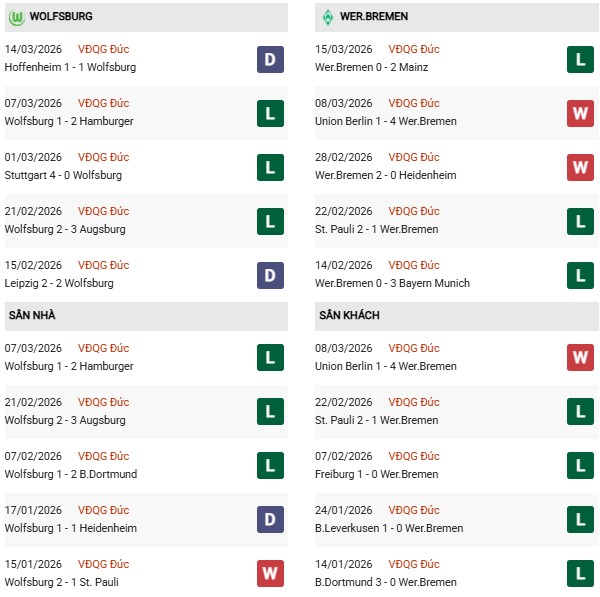
Task: Open VĐQG Đức link on 14/03/2026 match
Action: [105, 49]
